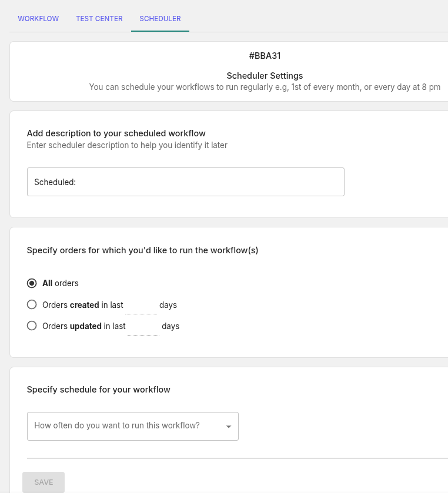Screen dimensions: 448x493
Task: Choose the Orders updated in last radio
Action: tap(32, 326)
